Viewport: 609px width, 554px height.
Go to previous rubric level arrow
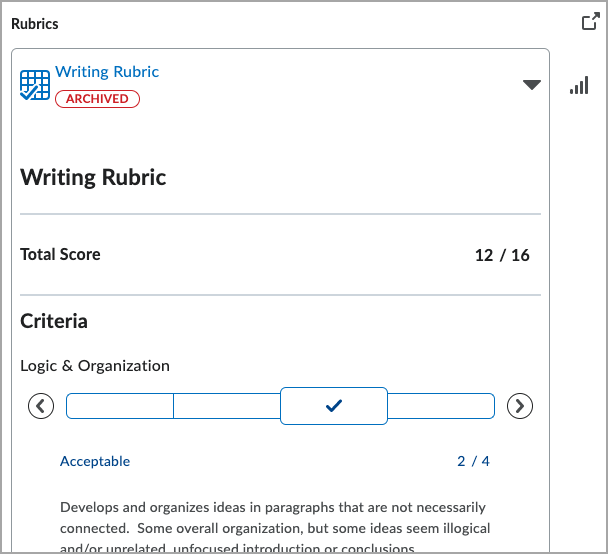pyautogui.click(x=41, y=406)
